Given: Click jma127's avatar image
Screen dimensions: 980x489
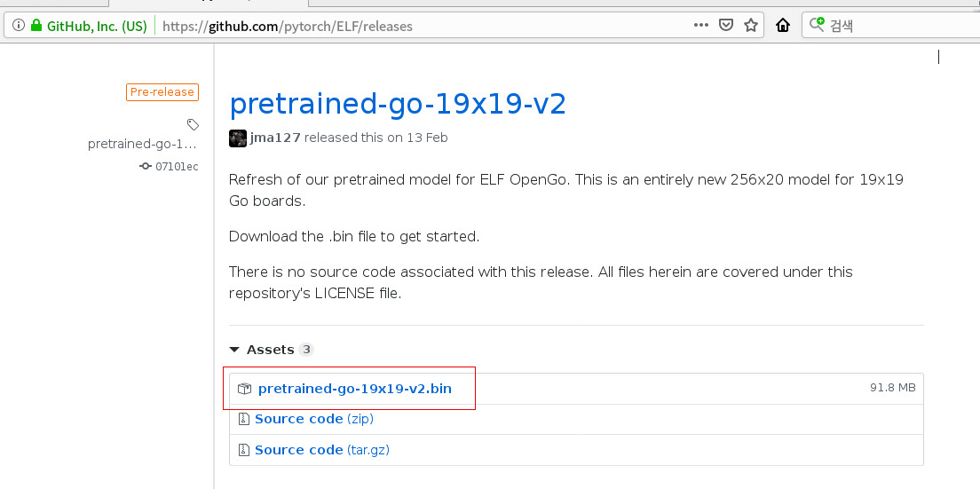Looking at the screenshot, I should tap(238, 138).
